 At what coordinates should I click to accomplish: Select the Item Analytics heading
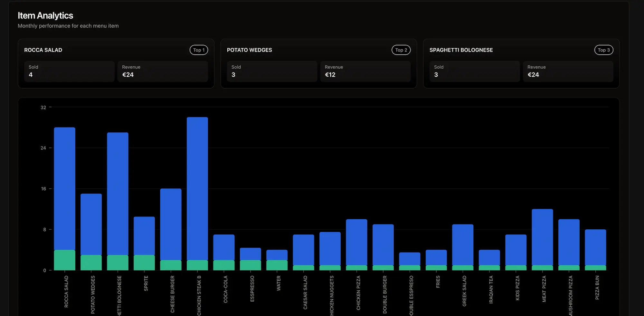[45, 15]
